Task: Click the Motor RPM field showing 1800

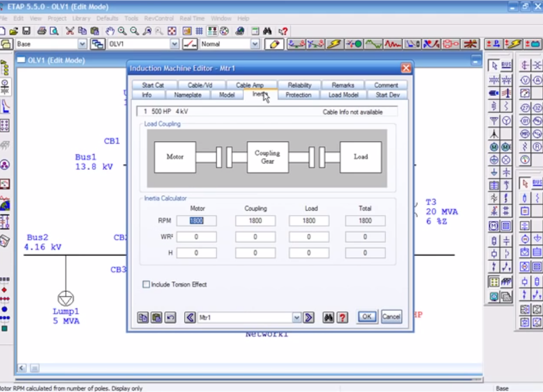Action: point(196,220)
